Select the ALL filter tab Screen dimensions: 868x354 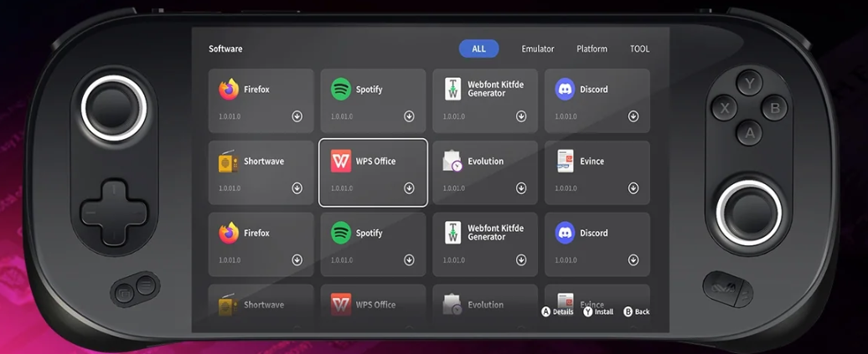tap(479, 49)
